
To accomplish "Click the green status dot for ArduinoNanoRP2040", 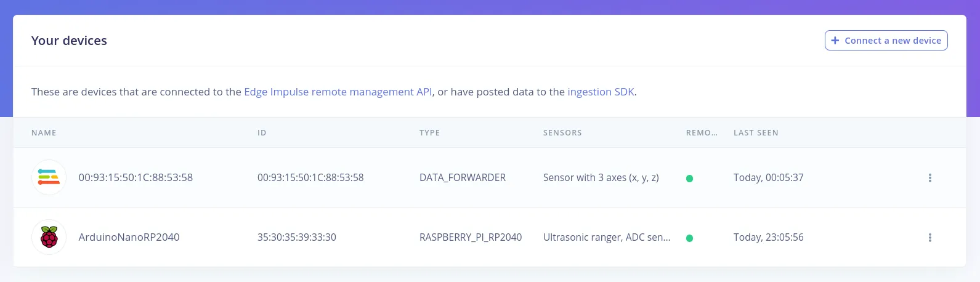I will 689,238.
